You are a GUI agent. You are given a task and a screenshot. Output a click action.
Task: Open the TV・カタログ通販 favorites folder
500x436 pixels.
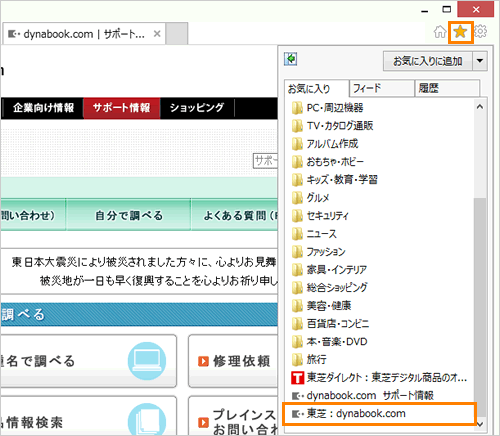tap(332, 126)
